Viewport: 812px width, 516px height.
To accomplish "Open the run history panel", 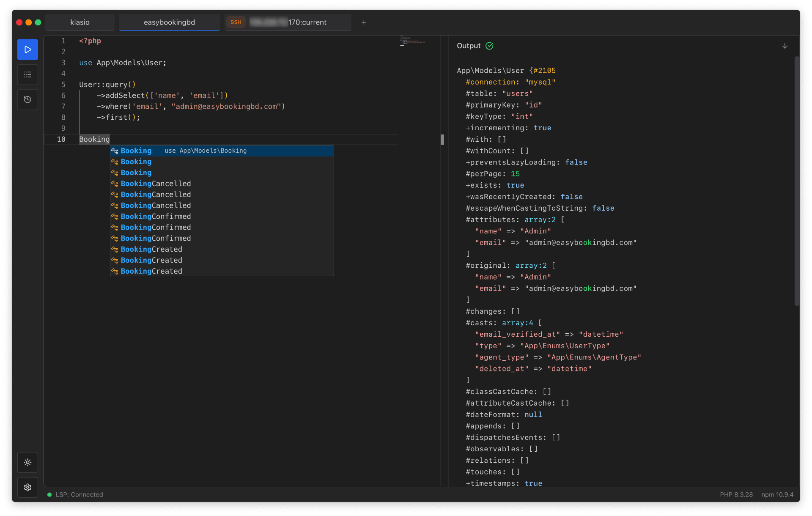I will click(27, 99).
